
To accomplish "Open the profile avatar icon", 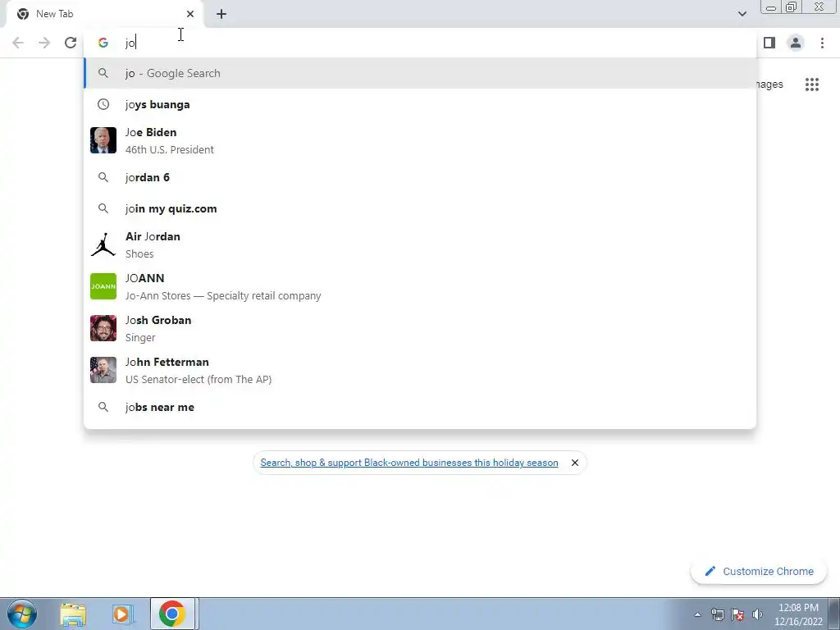I will [x=796, y=43].
